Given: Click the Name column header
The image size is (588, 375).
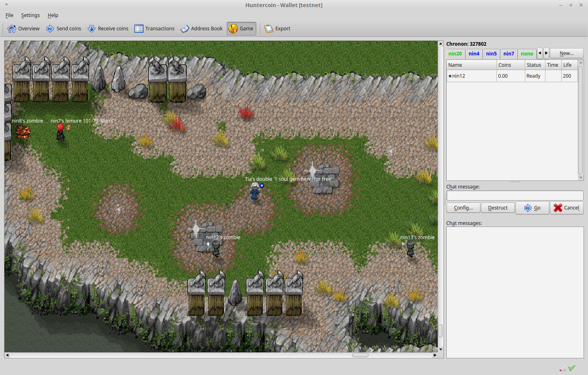Looking at the screenshot, I should tap(472, 65).
